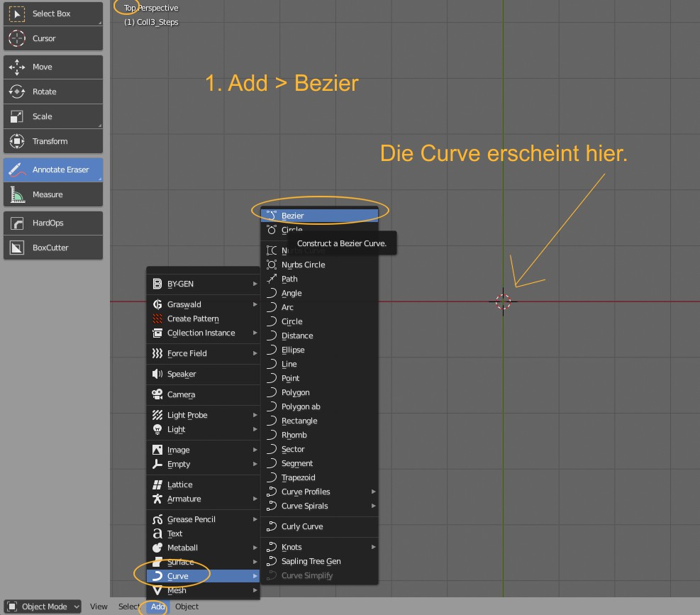The image size is (700, 615).
Task: Open Empty submenu
Action: [x=203, y=465]
